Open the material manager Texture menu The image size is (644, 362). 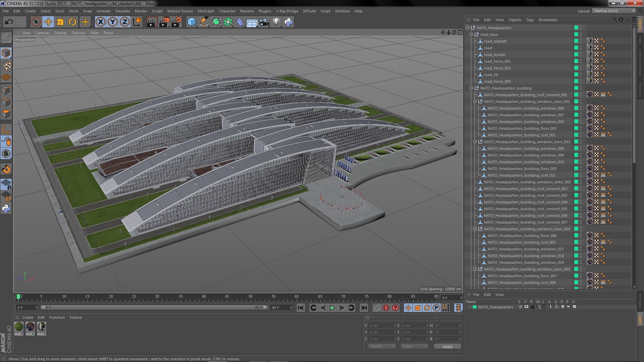(75, 317)
